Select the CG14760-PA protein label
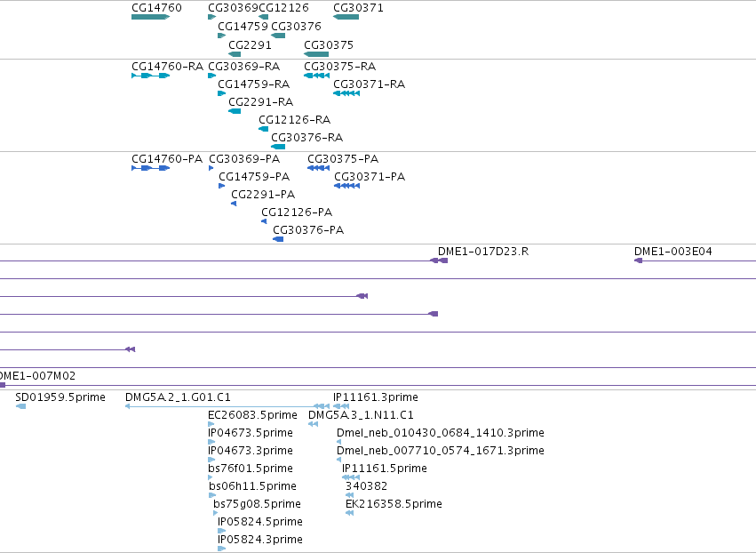756x553 pixels. tap(167, 159)
